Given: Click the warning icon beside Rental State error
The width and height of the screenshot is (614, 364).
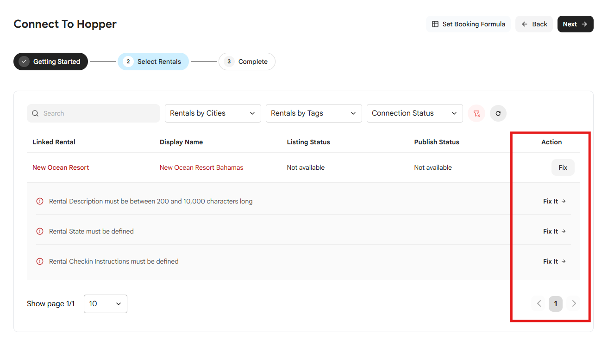Looking at the screenshot, I should click(40, 231).
